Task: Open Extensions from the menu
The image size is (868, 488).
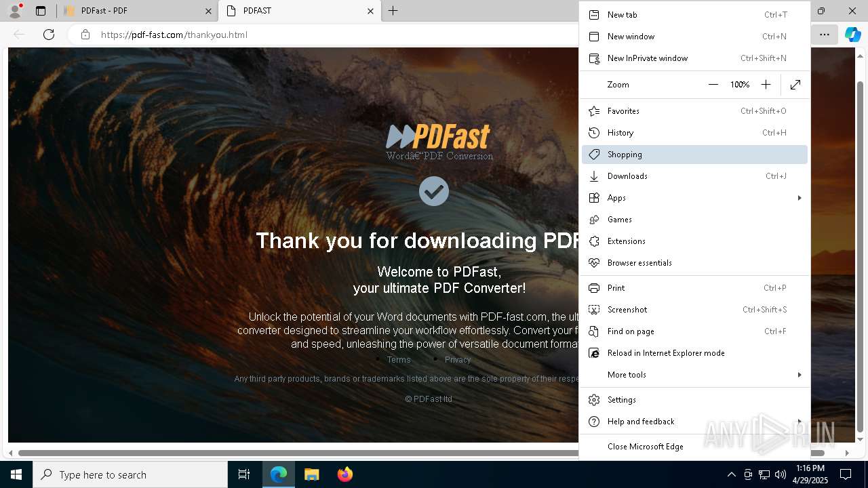Action: 694,241
